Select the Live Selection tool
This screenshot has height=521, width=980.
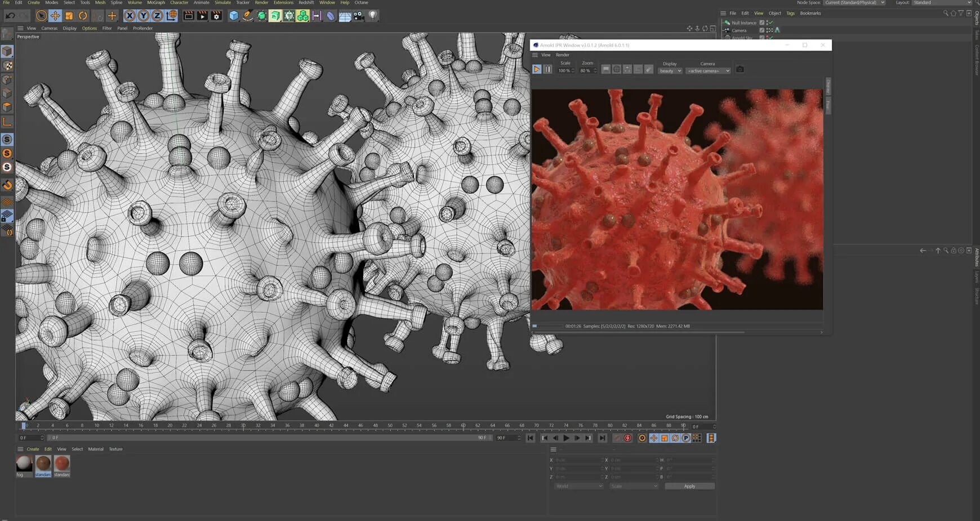click(41, 16)
